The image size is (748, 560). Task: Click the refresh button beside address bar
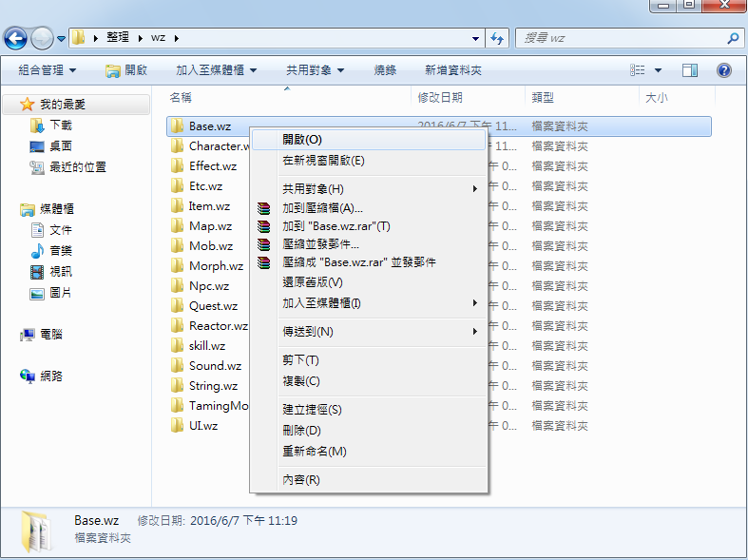pyautogui.click(x=497, y=38)
